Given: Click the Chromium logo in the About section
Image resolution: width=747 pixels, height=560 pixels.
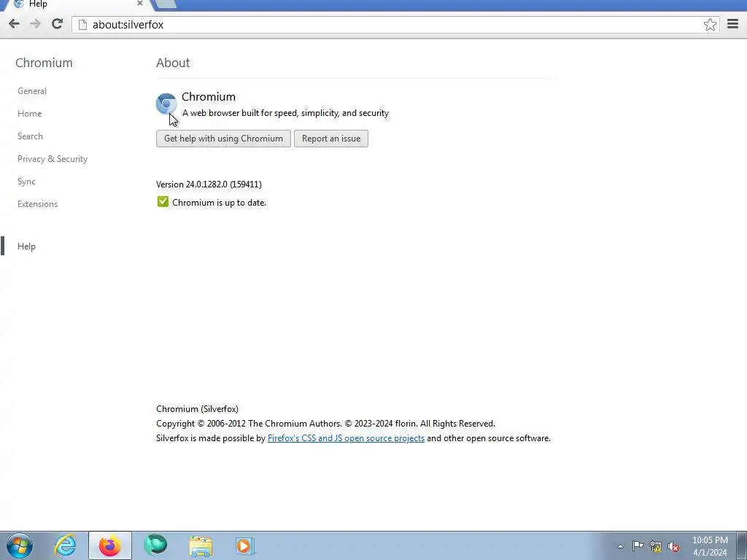Looking at the screenshot, I should pos(166,104).
